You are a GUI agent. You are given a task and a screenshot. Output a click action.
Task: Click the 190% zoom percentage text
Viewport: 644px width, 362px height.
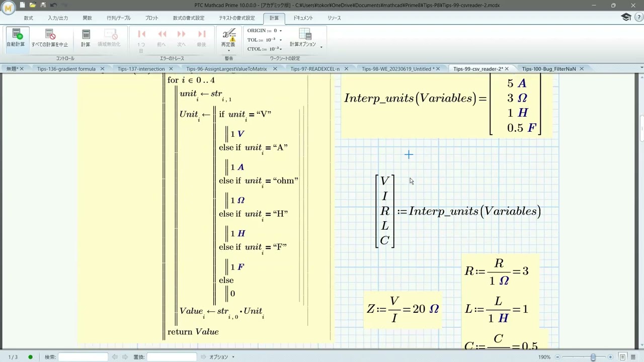(544, 357)
